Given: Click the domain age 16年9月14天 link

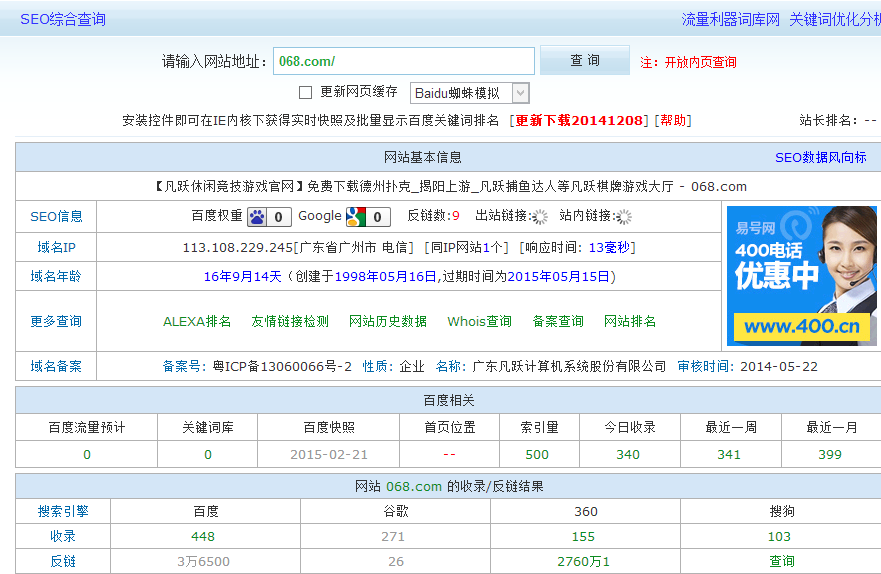Looking at the screenshot, I should point(242,277).
